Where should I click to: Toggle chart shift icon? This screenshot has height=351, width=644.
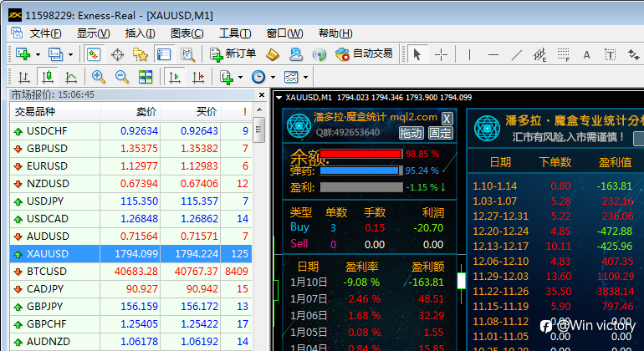198,77
